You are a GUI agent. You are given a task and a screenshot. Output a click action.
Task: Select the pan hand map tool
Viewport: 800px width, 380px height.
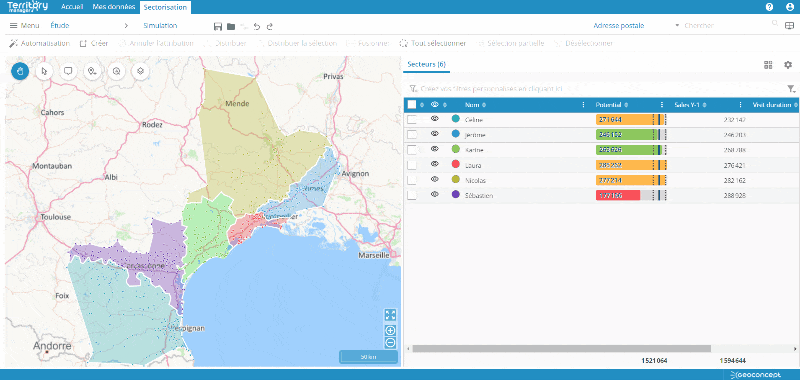20,71
